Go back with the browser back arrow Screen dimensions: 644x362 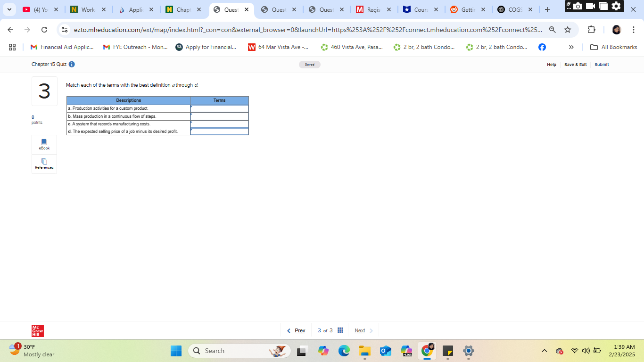click(x=11, y=30)
